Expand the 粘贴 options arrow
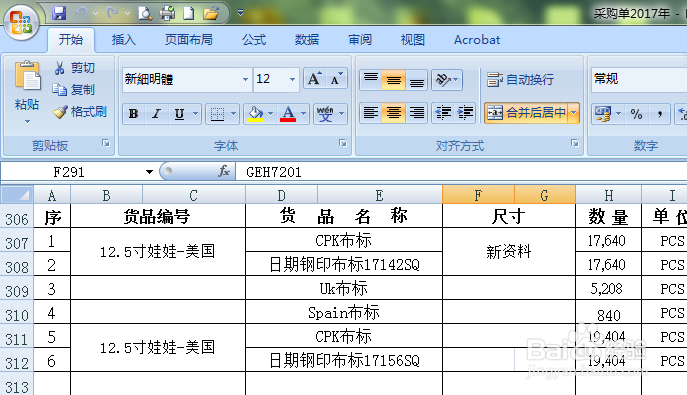The width and height of the screenshot is (687, 395). coord(27,121)
